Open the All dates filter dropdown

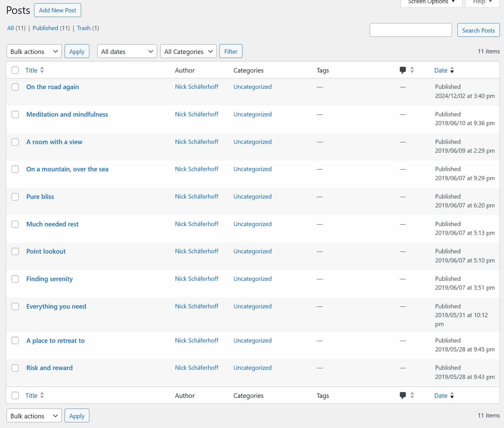[x=127, y=51]
